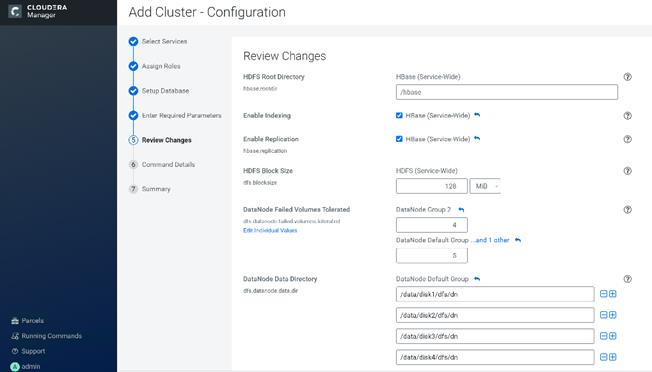This screenshot has width=652, height=372.
Task: Add a directory after /data/disk4/dfs/dn
Action: [x=612, y=357]
